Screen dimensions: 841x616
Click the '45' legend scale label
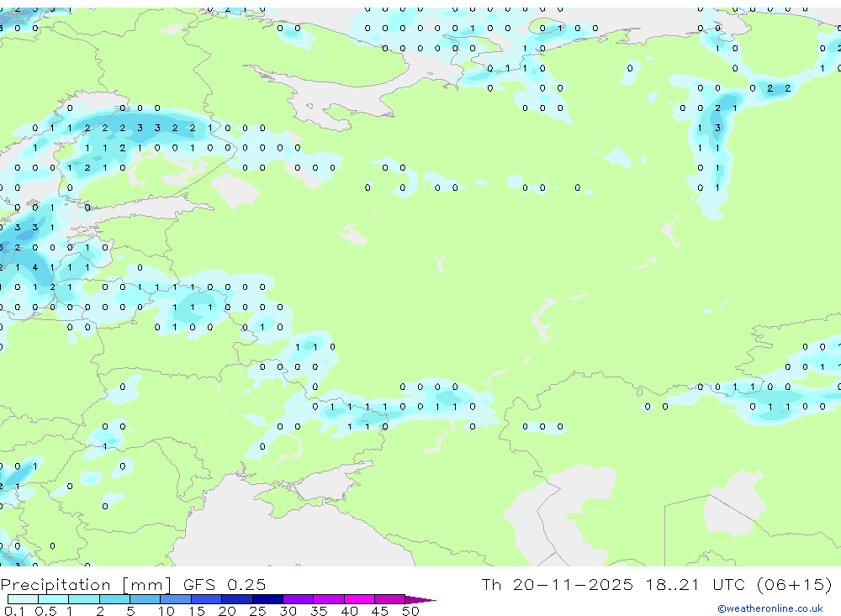tap(380, 611)
